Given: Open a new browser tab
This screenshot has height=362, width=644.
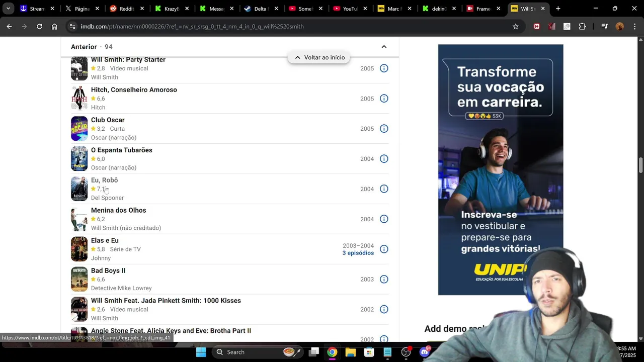Looking at the screenshot, I should 558,9.
